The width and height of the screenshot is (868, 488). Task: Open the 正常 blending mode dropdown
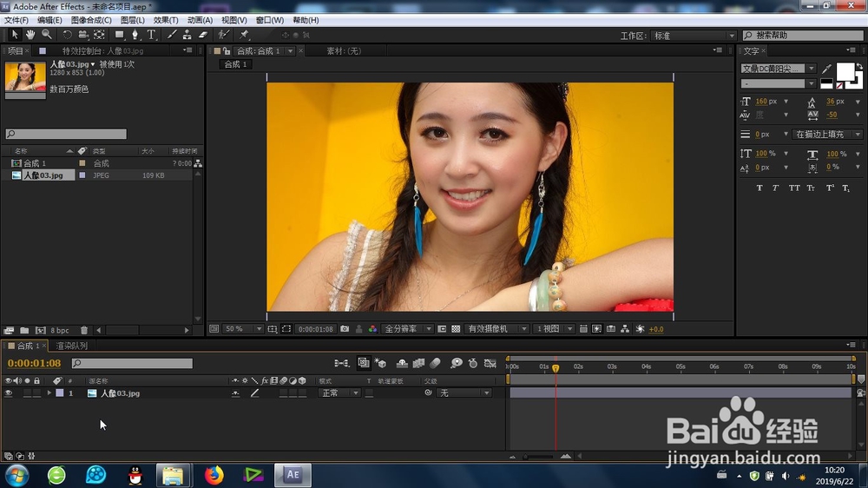tap(339, 393)
